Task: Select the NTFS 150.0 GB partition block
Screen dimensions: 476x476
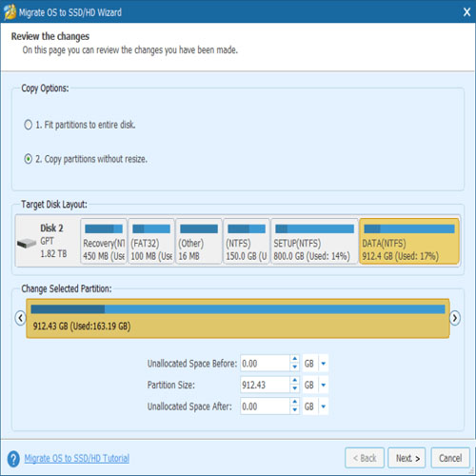Action: click(x=247, y=241)
